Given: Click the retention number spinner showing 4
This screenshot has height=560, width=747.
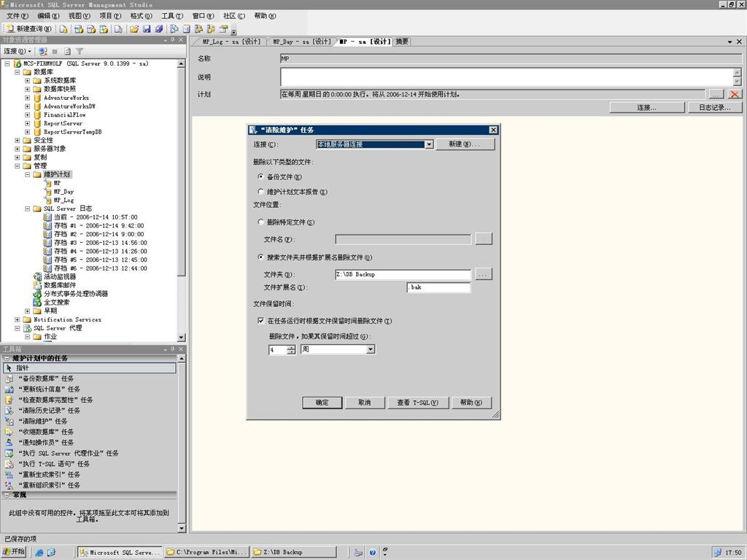Looking at the screenshot, I should (x=282, y=350).
